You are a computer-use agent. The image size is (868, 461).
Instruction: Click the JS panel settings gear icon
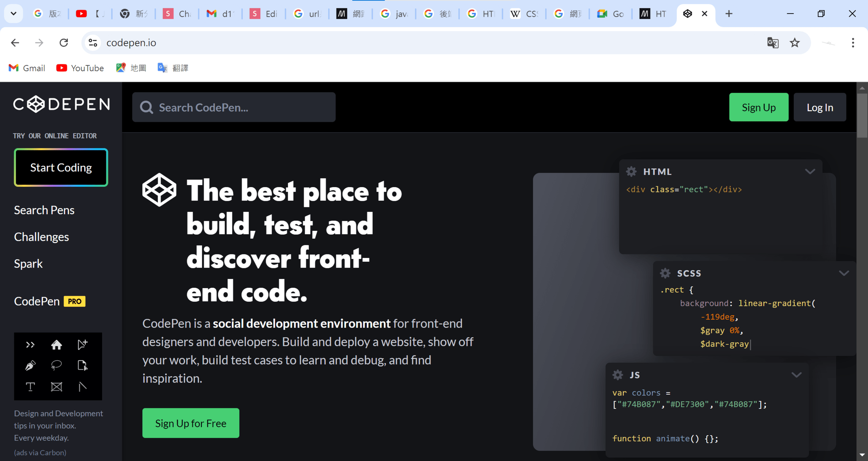tap(617, 375)
